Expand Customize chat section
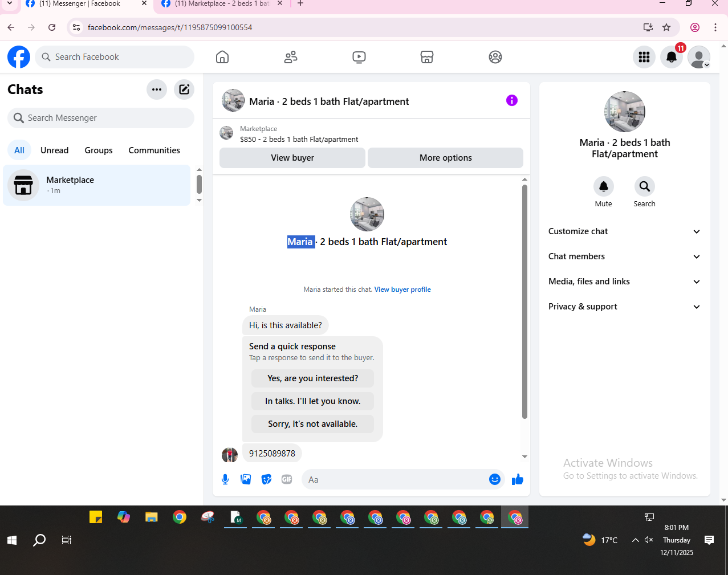This screenshot has height=575, width=728. coord(625,231)
